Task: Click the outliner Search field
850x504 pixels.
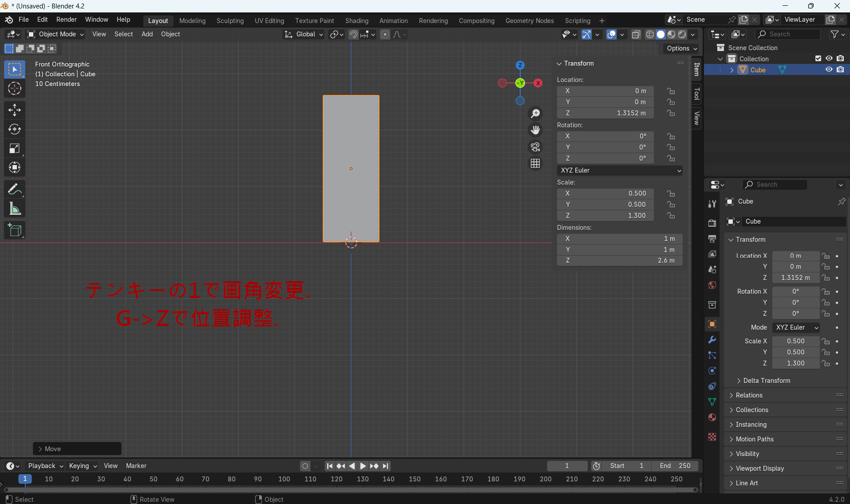Action: pyautogui.click(x=787, y=34)
